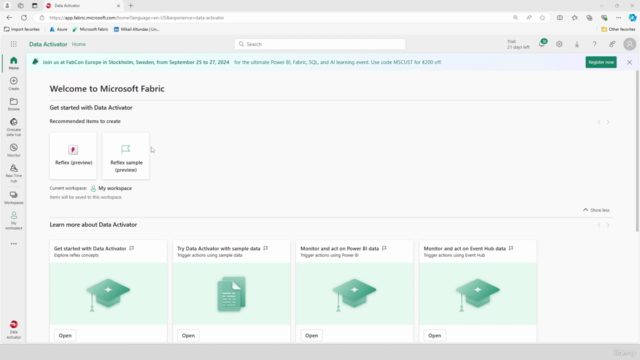Open Try Data Activator with sample data
The width and height of the screenshot is (640, 360).
coord(188,336)
